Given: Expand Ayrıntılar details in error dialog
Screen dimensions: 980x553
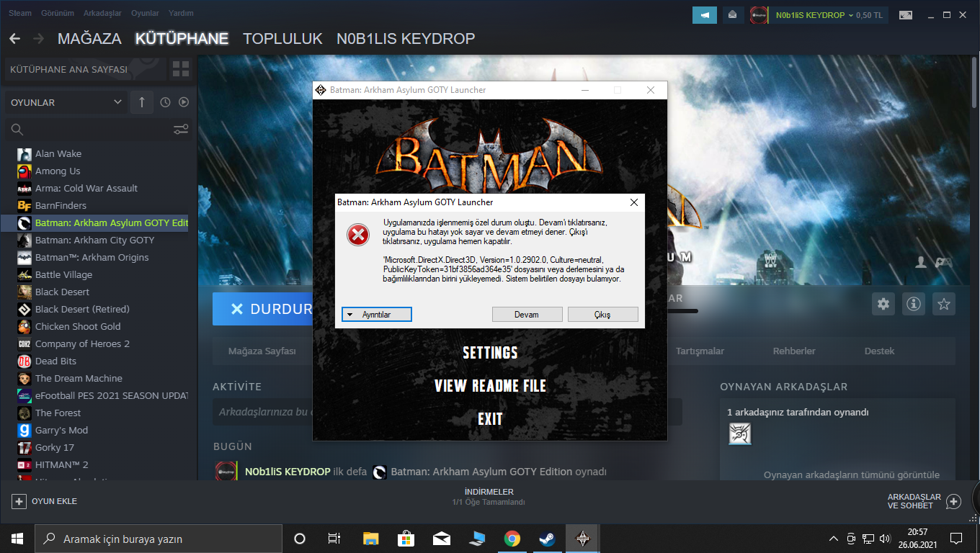Looking at the screenshot, I should [376, 315].
